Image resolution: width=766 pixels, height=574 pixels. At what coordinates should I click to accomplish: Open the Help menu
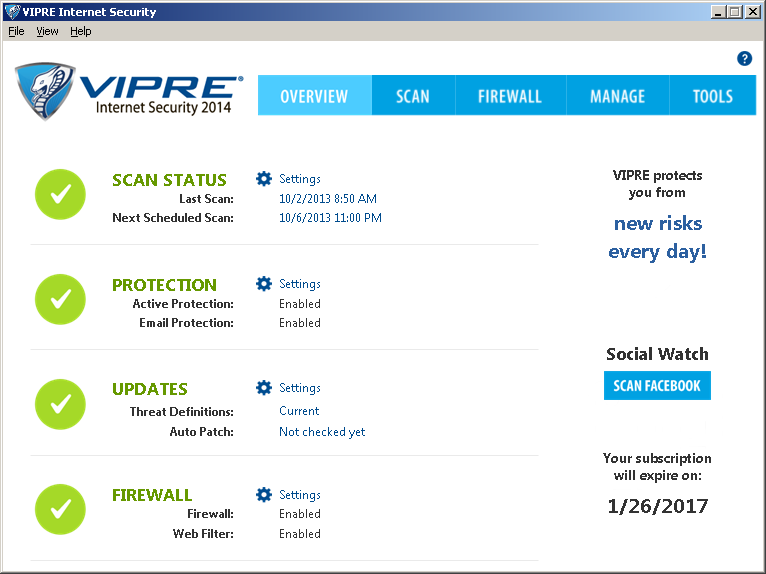point(80,31)
